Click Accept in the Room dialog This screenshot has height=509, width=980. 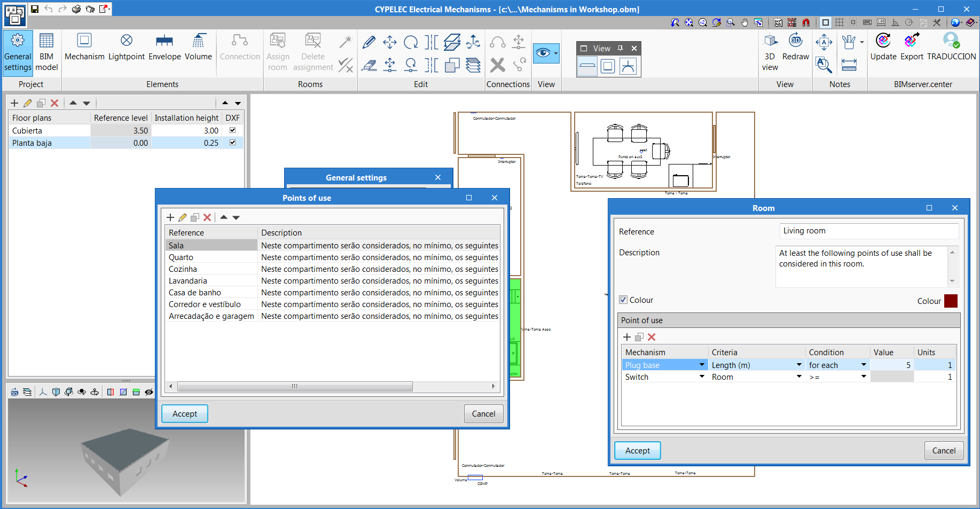pos(637,451)
